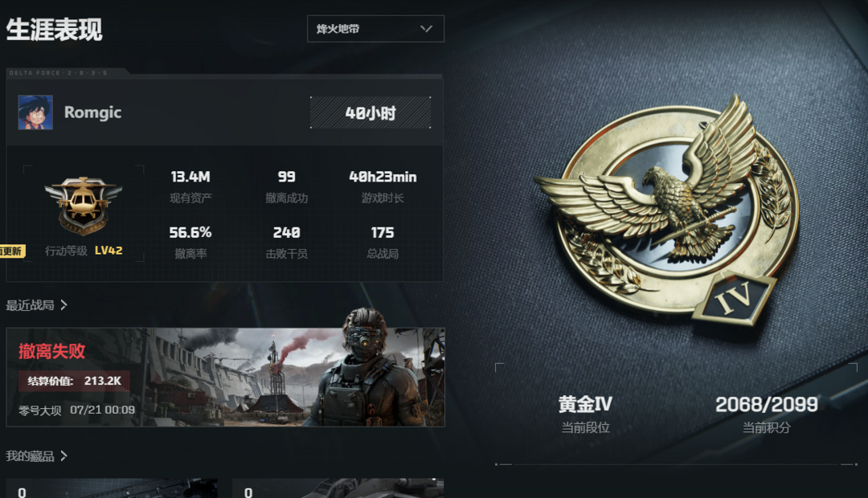Expand the dropdown chevron arrow

[426, 29]
